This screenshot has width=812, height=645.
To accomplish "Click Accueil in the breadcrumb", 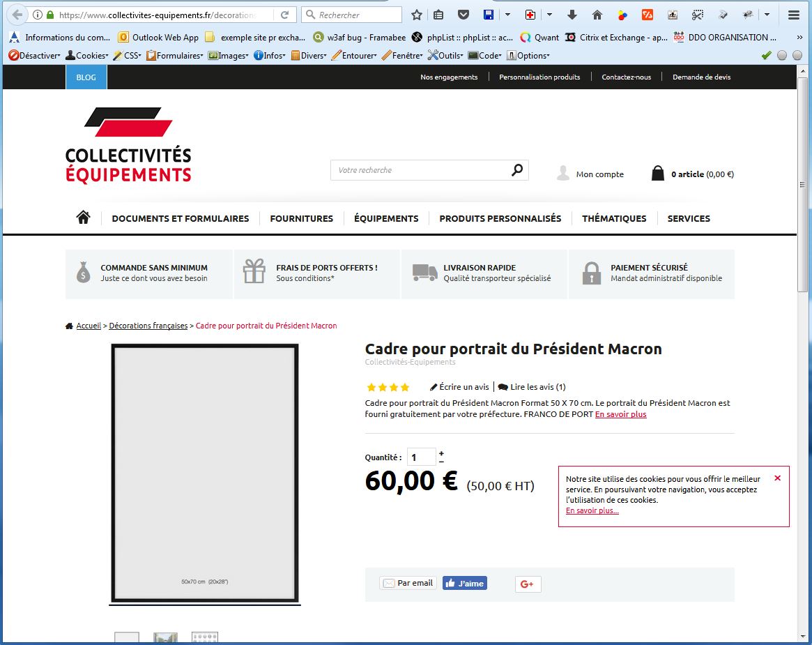I will click(89, 326).
